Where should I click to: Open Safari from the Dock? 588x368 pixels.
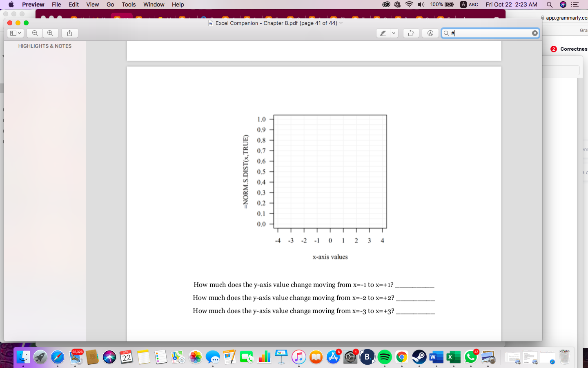tap(58, 357)
